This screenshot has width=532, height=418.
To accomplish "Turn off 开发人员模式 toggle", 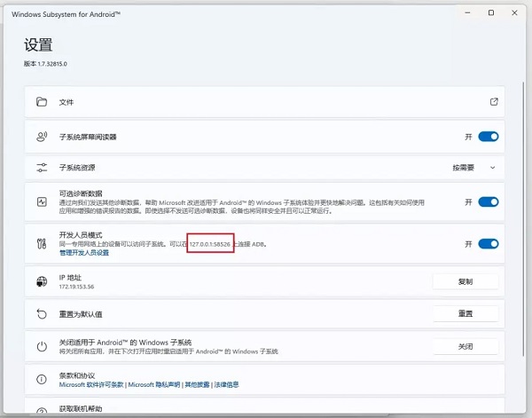I will 489,244.
